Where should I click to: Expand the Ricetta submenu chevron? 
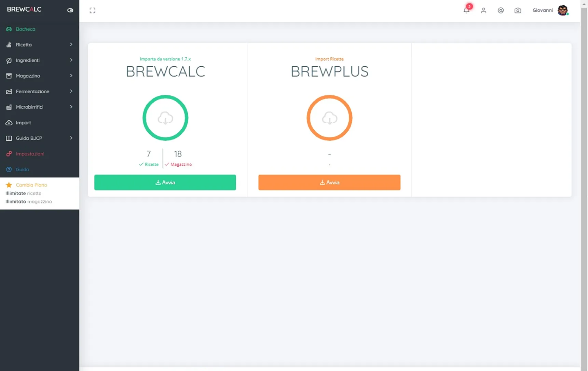pos(71,44)
